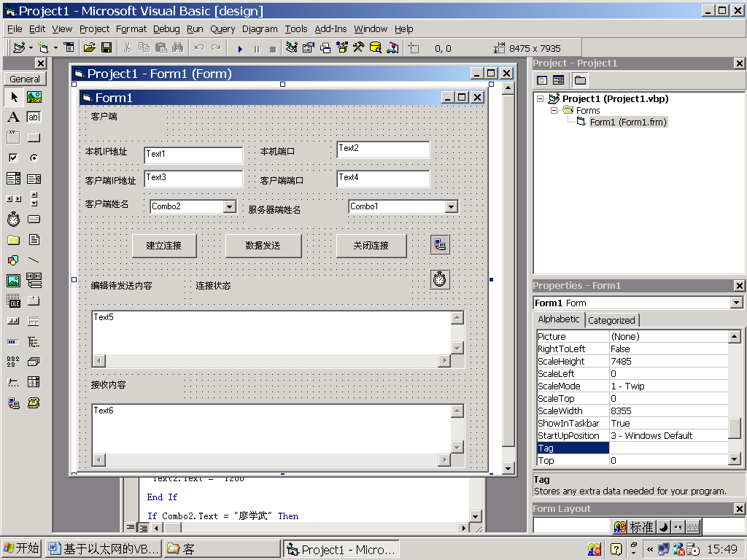Collapse the Project1 (Project1.vbp) tree node
Viewport: 747px width, 560px height.
pos(541,99)
